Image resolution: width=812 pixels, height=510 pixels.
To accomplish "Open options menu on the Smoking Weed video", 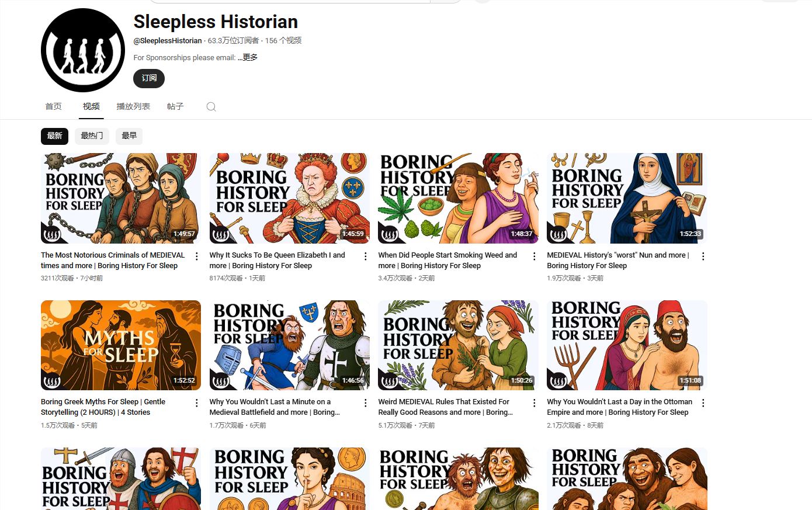I will click(534, 256).
